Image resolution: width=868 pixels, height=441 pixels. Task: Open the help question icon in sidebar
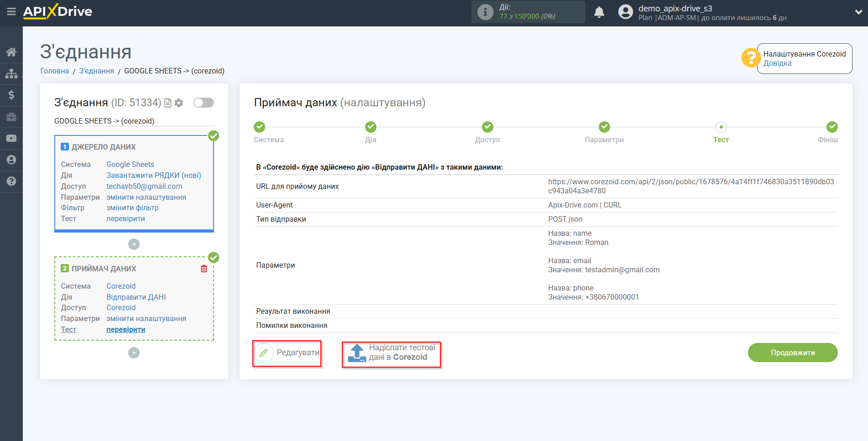click(x=11, y=181)
